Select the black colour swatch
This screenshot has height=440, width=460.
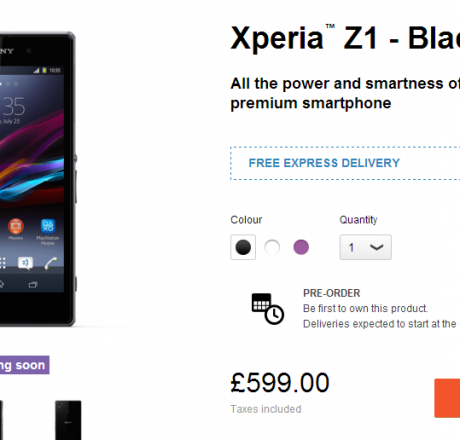point(243,247)
